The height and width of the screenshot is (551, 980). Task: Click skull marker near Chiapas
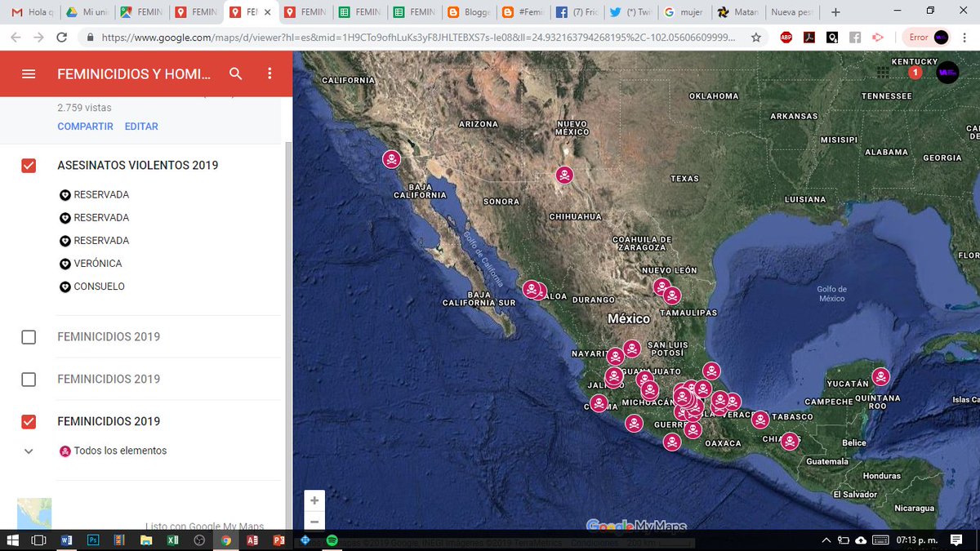[789, 442]
